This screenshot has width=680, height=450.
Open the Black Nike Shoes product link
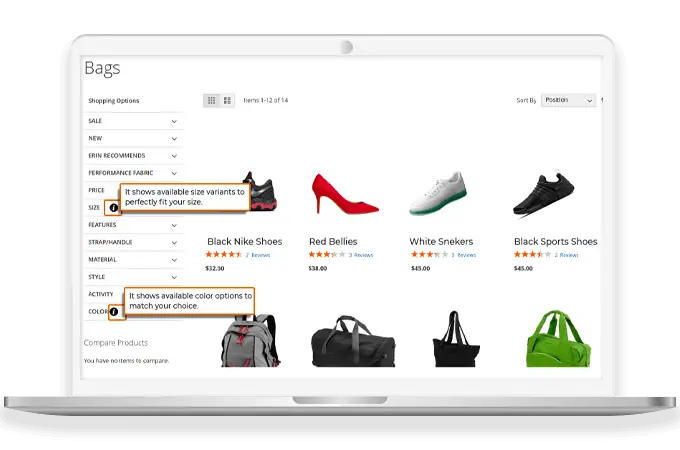[245, 241]
